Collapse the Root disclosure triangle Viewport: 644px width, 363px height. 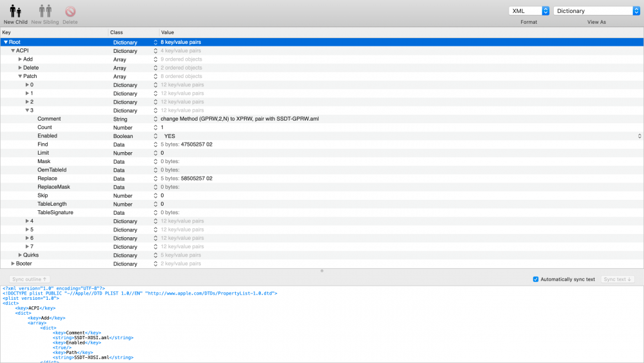click(6, 42)
